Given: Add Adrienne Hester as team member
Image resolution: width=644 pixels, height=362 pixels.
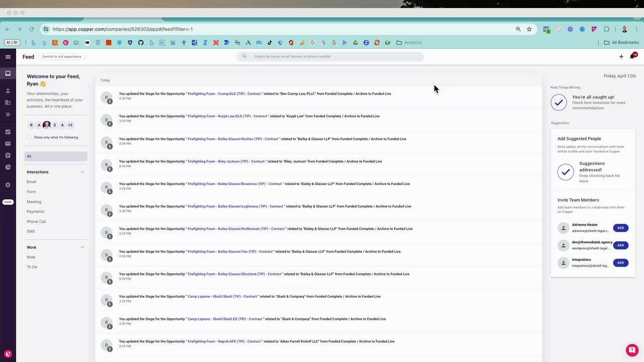Looking at the screenshot, I should coord(620,228).
